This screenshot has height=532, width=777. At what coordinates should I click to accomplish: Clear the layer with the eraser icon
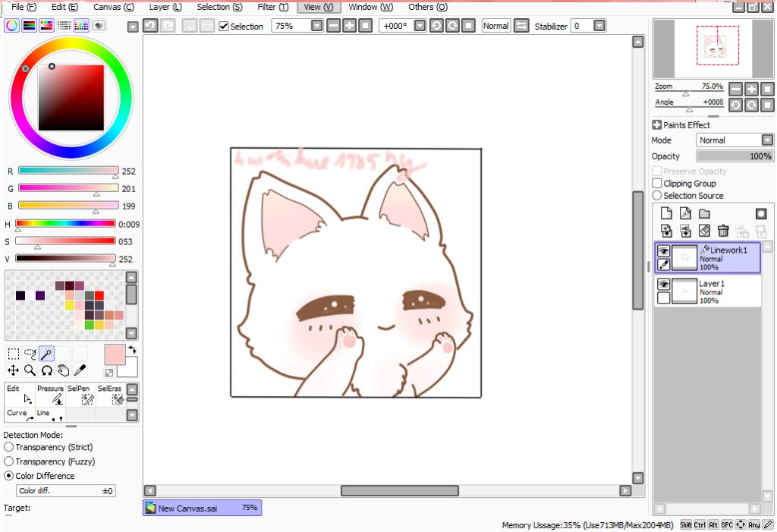click(x=704, y=231)
